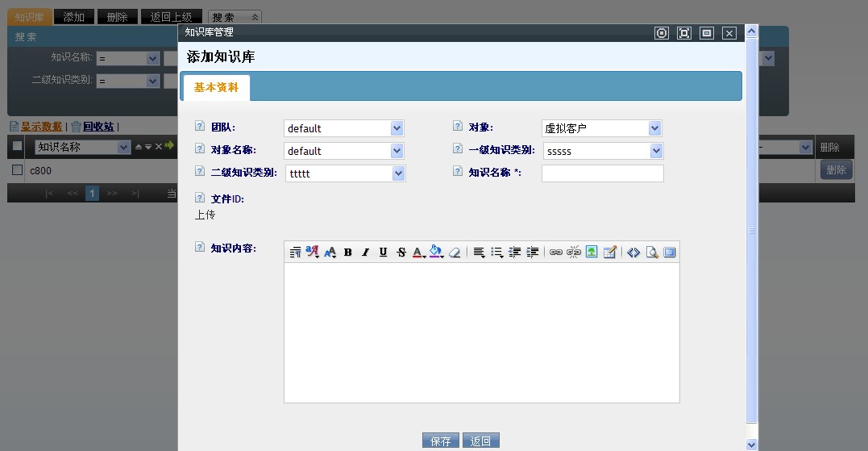
Task: Click the 返回 button at the dialog bottom
Action: 481,441
